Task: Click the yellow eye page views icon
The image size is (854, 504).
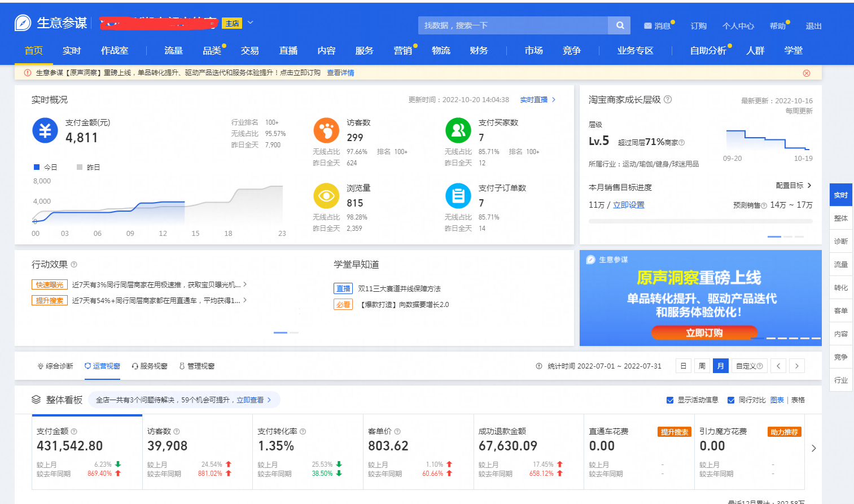Action: pyautogui.click(x=326, y=196)
